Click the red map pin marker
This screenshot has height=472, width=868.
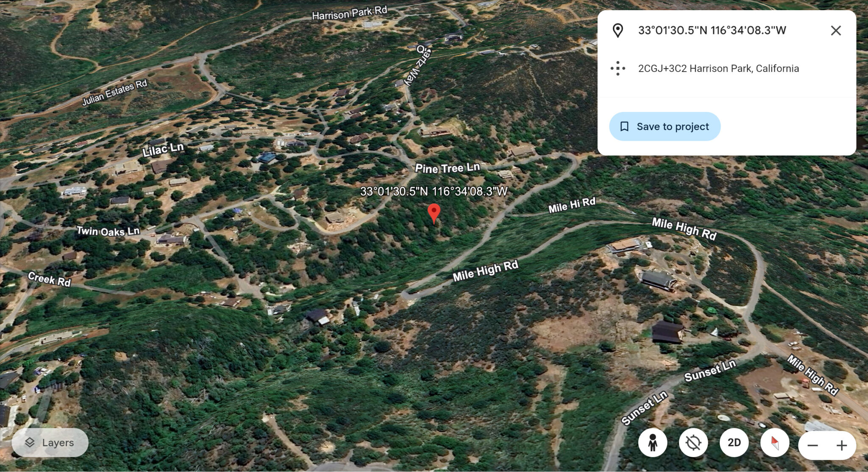[x=434, y=213]
